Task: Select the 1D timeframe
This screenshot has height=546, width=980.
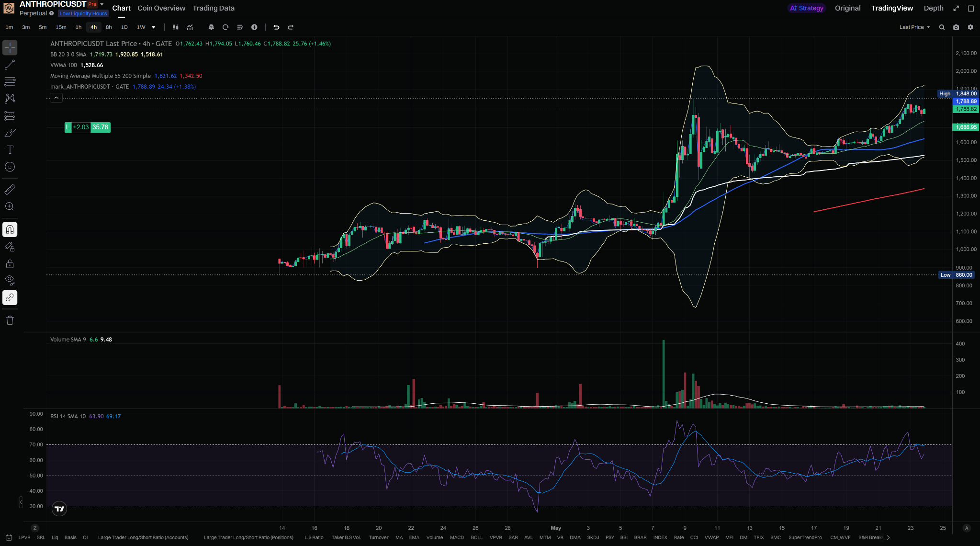Action: [124, 27]
